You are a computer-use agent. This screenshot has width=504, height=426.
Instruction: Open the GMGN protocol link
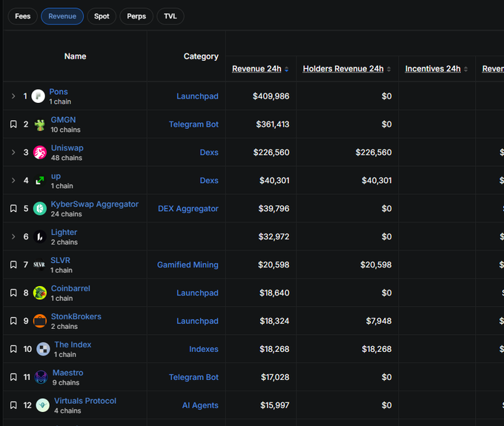coord(63,120)
